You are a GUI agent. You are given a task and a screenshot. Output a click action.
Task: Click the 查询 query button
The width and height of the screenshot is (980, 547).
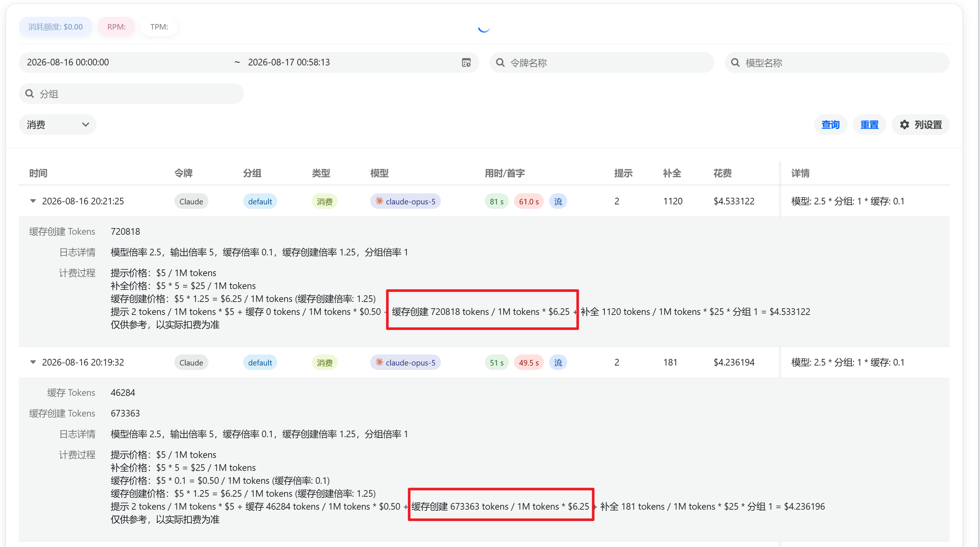click(830, 125)
